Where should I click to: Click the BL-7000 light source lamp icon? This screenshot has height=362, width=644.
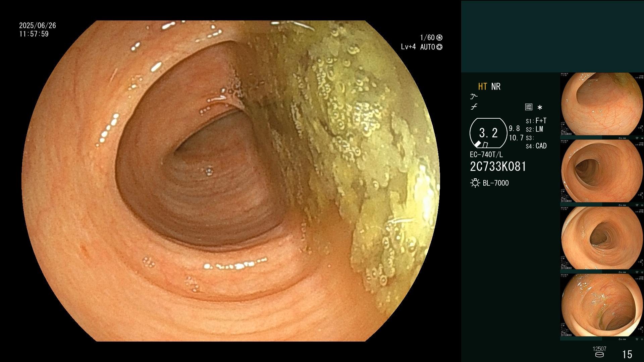[x=475, y=183]
